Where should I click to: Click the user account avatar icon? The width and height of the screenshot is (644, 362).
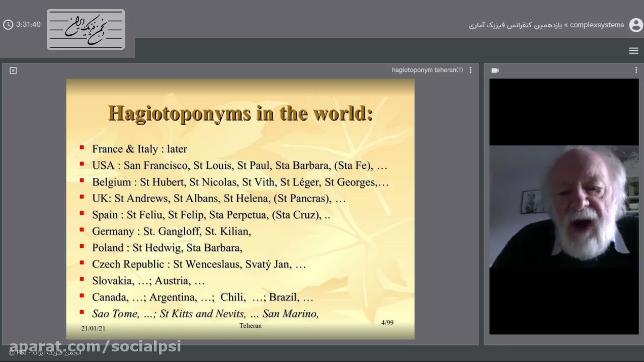pos(636,25)
